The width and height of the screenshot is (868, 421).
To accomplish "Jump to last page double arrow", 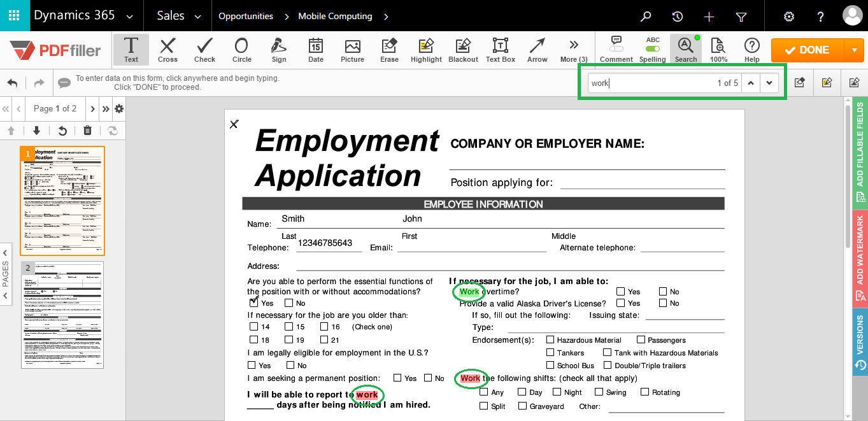I will tap(106, 109).
